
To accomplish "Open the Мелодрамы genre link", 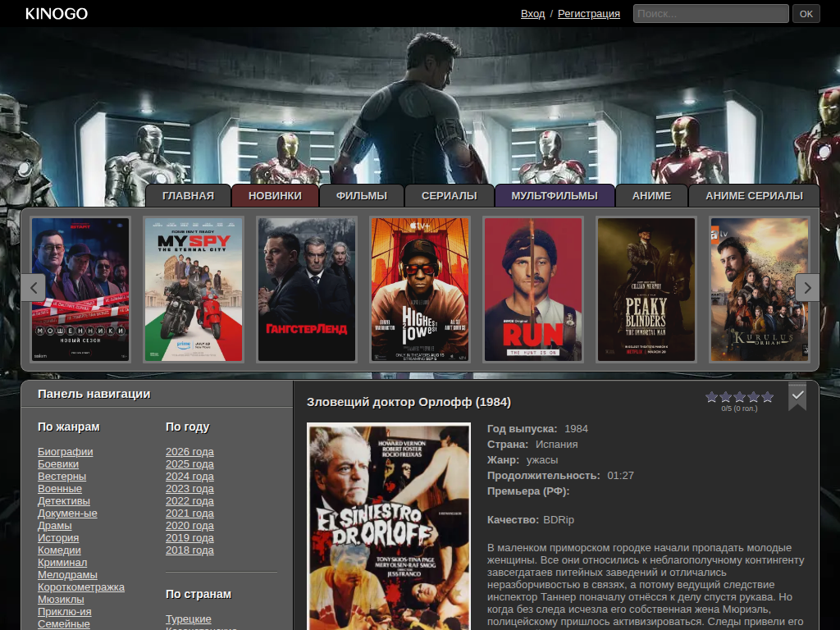I will point(67,575).
